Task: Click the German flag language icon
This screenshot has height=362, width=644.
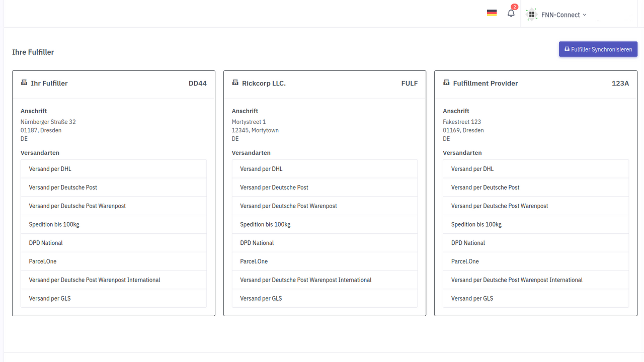Action: click(492, 13)
